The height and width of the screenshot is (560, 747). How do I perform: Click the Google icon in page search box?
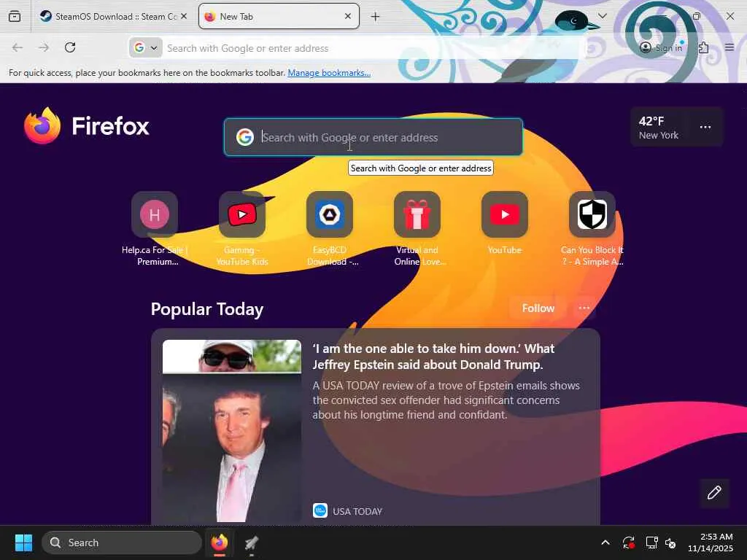click(x=245, y=137)
